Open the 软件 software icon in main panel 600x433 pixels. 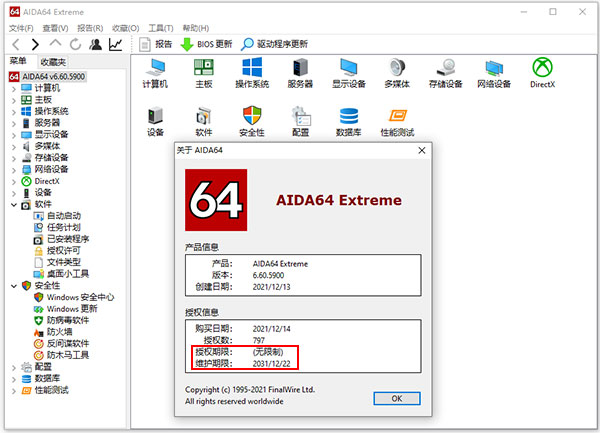coord(204,122)
